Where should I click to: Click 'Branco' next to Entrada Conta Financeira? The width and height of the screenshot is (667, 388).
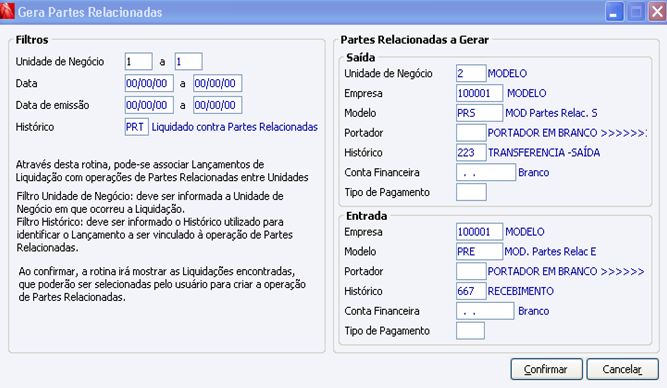click(x=533, y=311)
